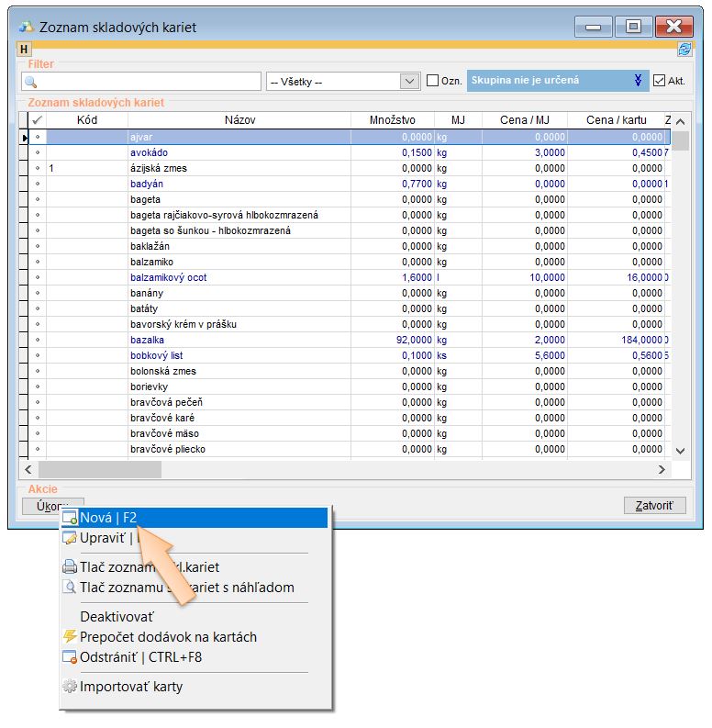Image resolution: width=712 pixels, height=728 pixels.
Task: Toggle the Ozn. checkbox
Action: [432, 81]
